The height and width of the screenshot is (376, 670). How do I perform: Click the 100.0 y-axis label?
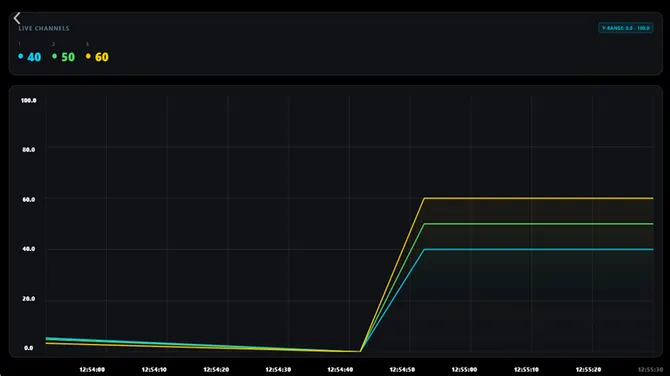coord(29,100)
